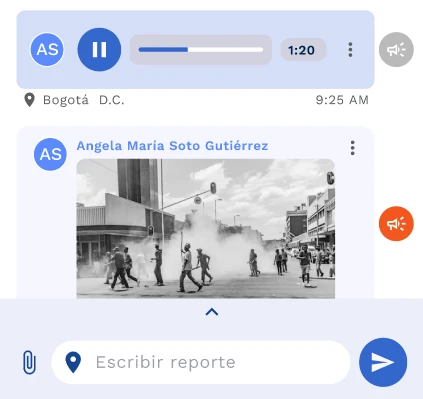Screen dimensions: 423x399
Task: Click the 1:20 audio duration badge
Action: 303,50
